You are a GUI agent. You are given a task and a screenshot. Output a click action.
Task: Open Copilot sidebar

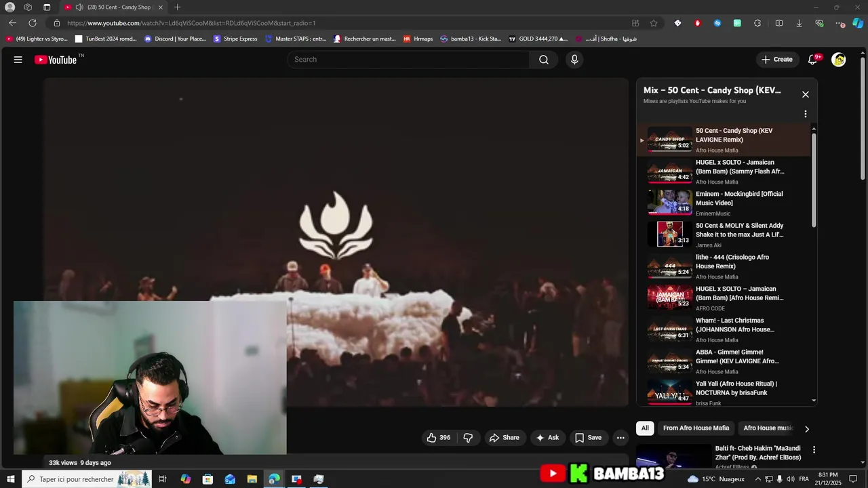(x=858, y=23)
